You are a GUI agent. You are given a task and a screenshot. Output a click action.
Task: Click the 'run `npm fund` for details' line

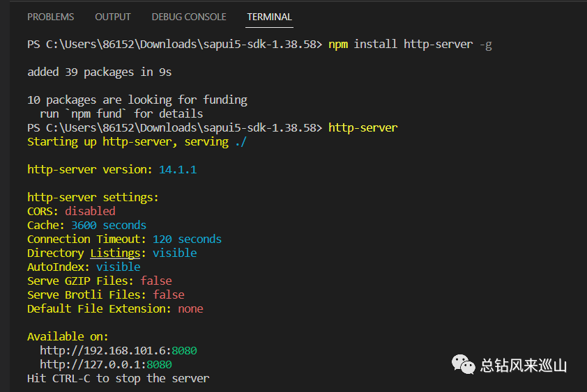coord(121,113)
